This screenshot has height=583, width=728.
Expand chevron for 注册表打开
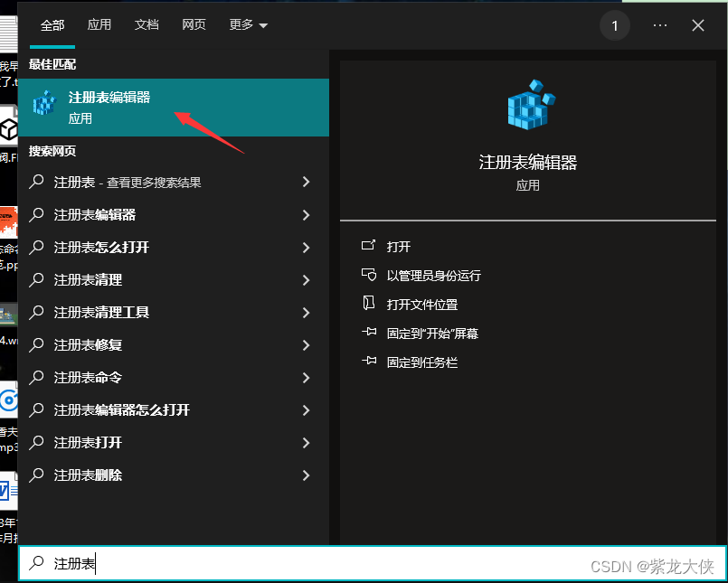pos(306,442)
